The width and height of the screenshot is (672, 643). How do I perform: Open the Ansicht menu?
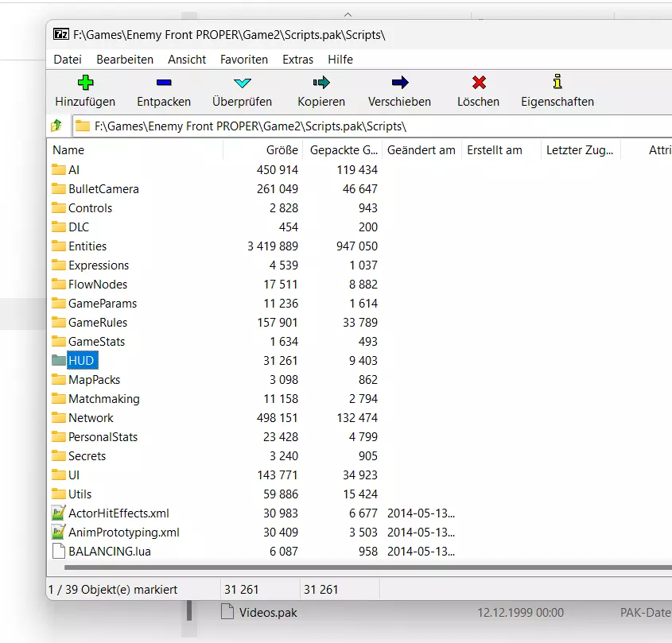click(x=187, y=60)
